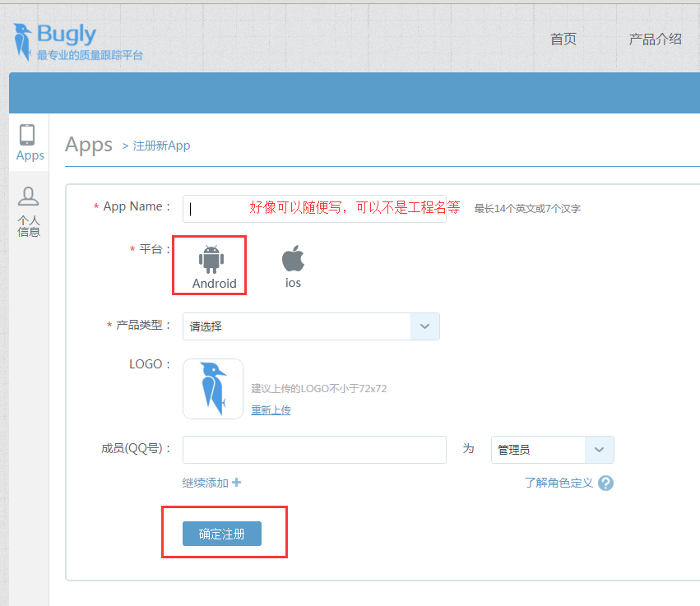The image size is (700, 606).
Task: Click the 最长14个英文或7个汉字 hint text
Action: click(527, 208)
